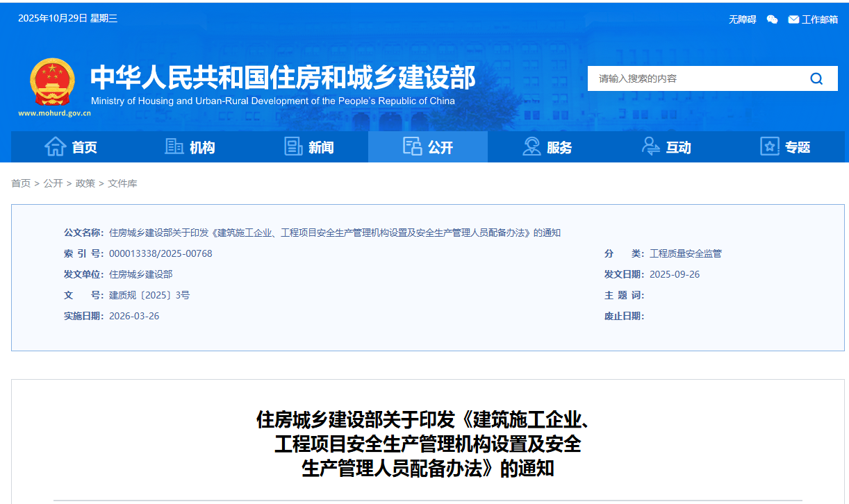Click the people icon beside 互动
The height and width of the screenshot is (504, 849).
click(x=650, y=146)
